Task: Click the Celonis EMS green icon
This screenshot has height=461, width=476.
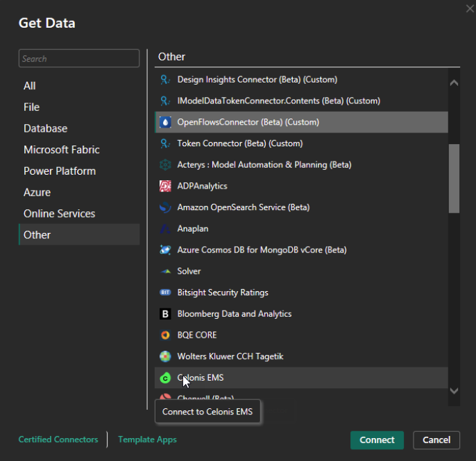Action: pos(165,379)
